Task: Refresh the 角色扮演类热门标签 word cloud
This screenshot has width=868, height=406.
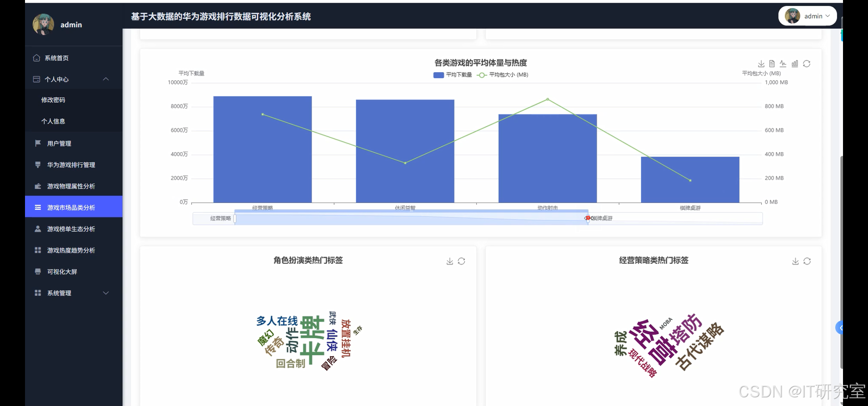Action: click(461, 261)
